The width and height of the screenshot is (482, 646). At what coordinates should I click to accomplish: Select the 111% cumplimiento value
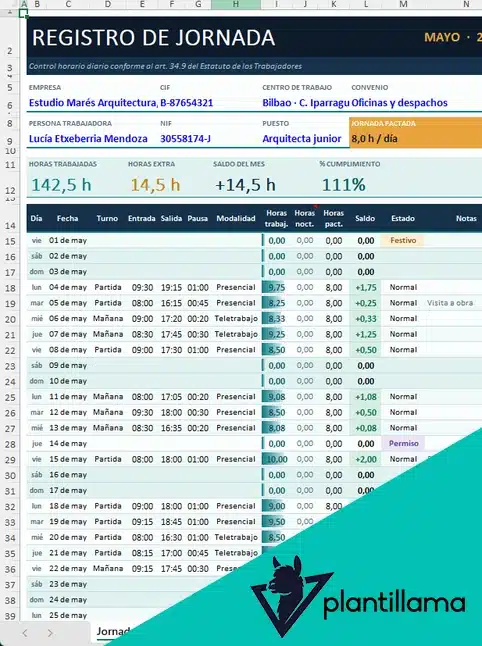pos(344,185)
